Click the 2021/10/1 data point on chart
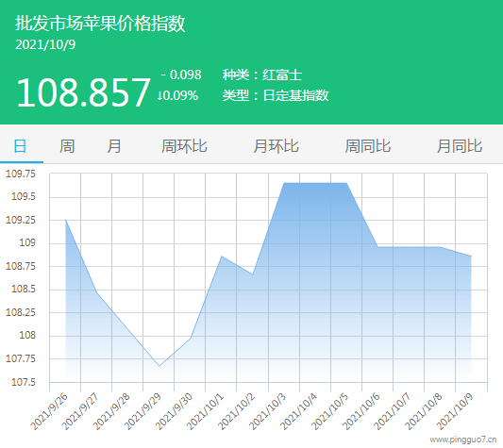 coord(222,257)
